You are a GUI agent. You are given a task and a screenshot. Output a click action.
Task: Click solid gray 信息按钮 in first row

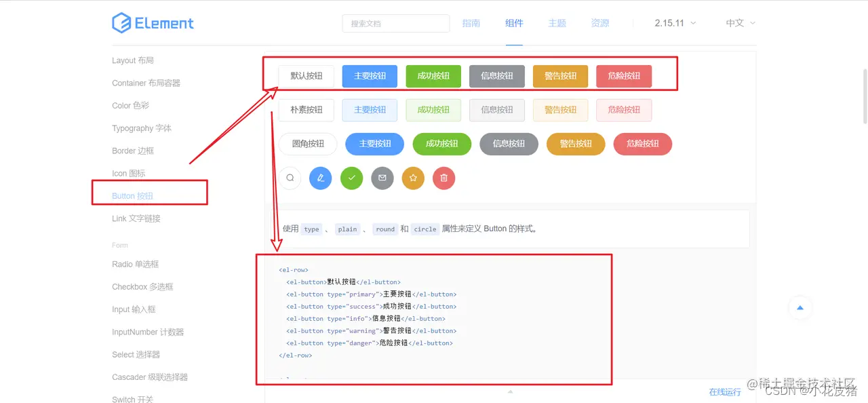pyautogui.click(x=497, y=76)
